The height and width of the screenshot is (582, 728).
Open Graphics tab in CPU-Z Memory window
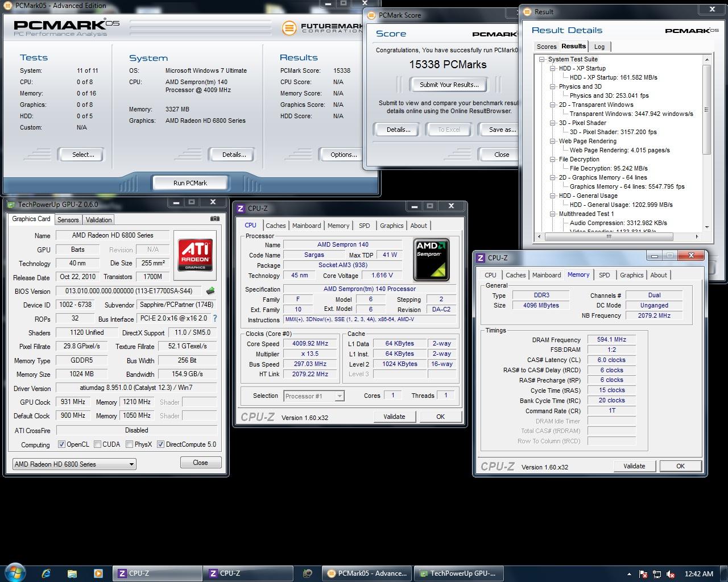[632, 275]
